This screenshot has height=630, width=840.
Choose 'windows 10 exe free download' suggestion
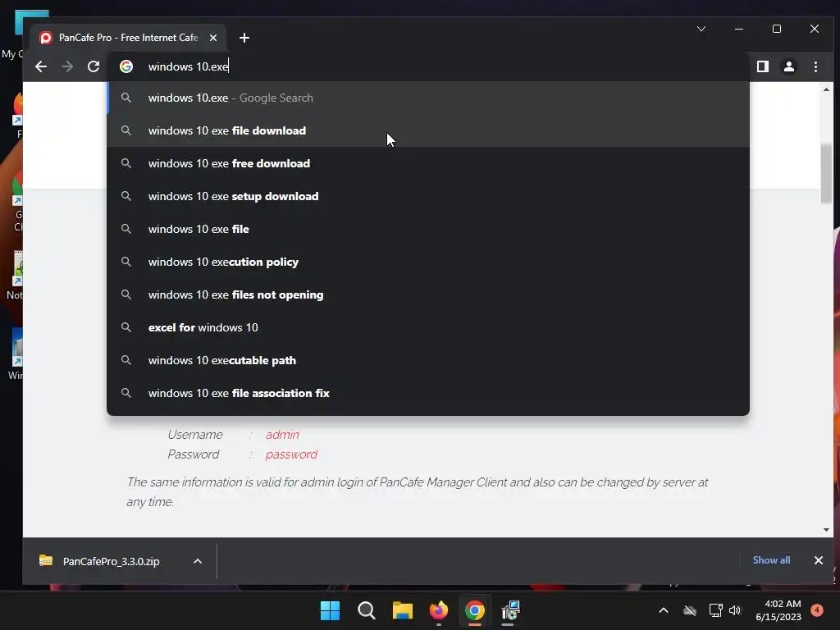point(428,163)
